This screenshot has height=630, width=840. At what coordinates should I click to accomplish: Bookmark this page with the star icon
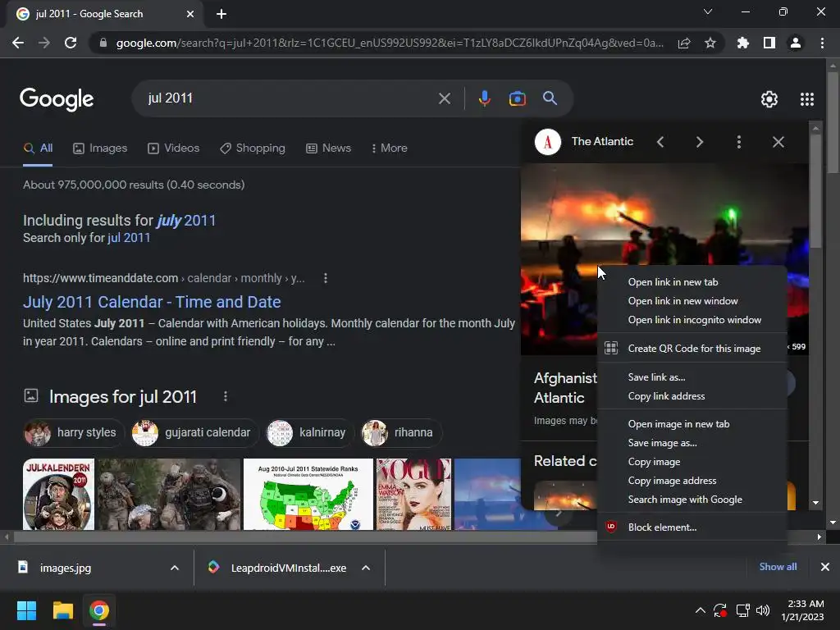[x=710, y=43]
